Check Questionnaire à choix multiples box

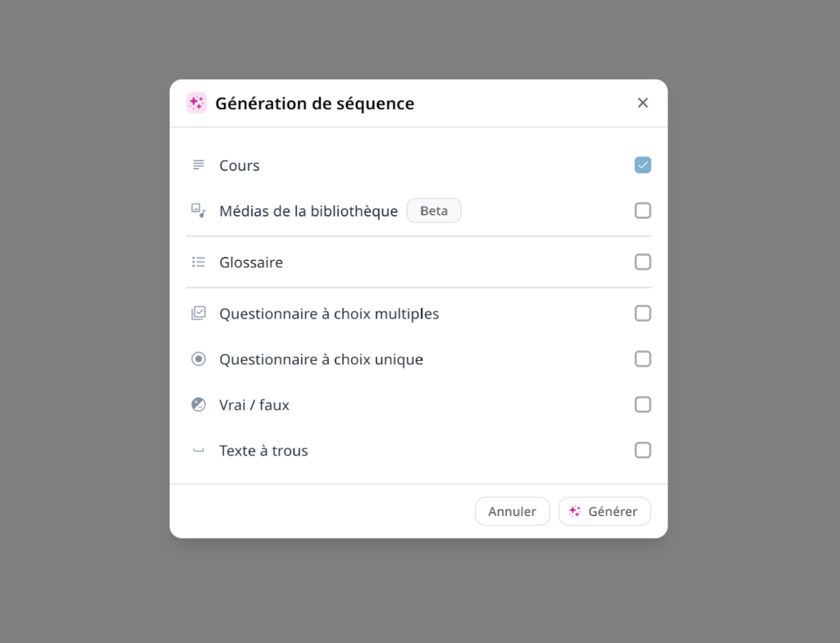coord(642,313)
